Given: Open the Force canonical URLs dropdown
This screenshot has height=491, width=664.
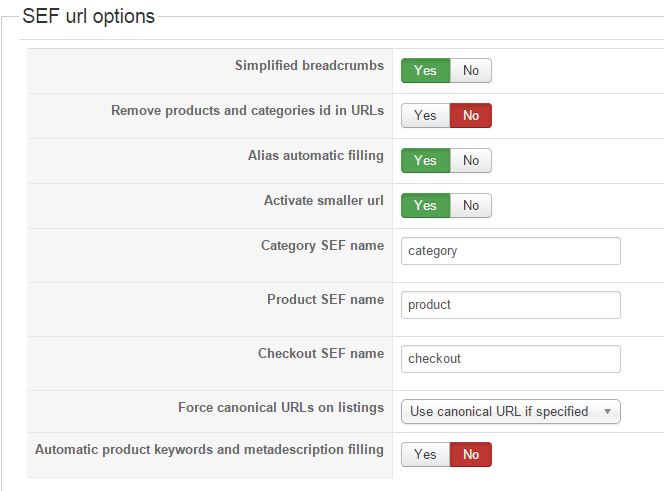Looking at the screenshot, I should click(x=510, y=412).
